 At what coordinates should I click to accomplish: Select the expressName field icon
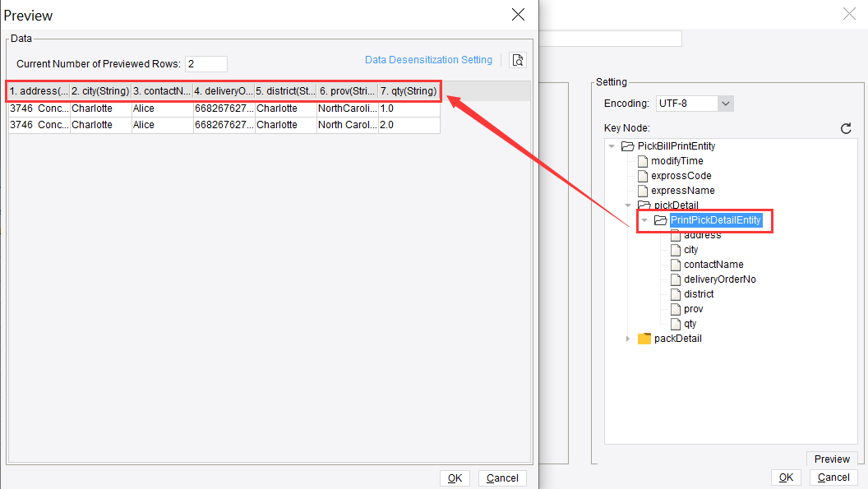(x=642, y=190)
